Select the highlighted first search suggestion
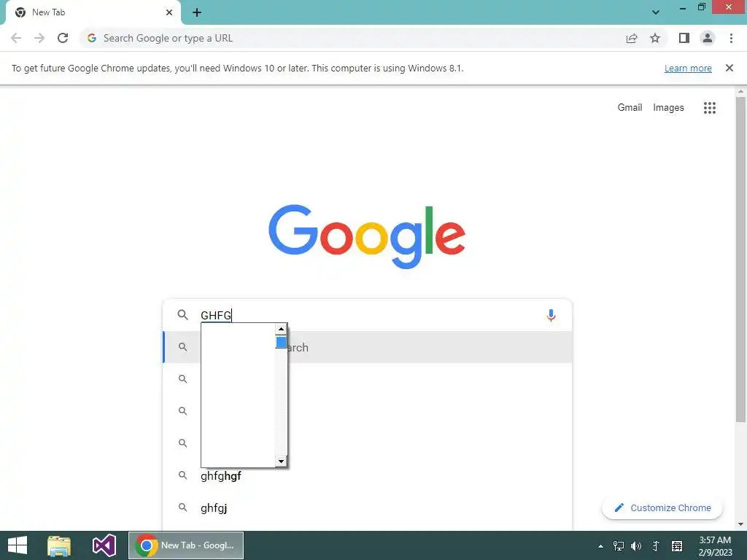This screenshot has height=560, width=747. pyautogui.click(x=368, y=347)
